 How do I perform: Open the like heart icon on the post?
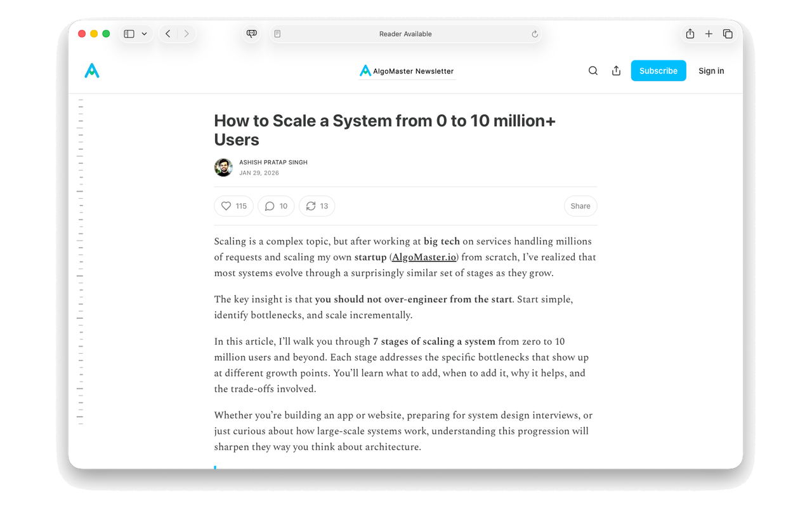[x=226, y=206]
